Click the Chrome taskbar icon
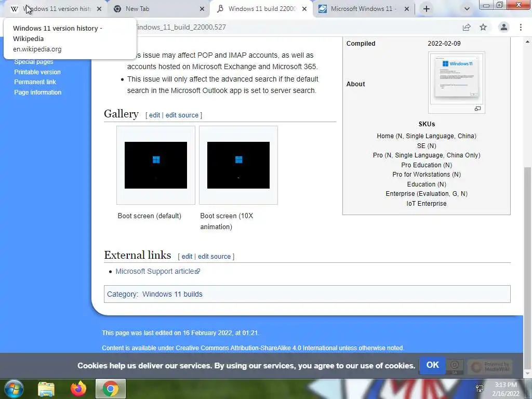532x399 pixels. 111,389
